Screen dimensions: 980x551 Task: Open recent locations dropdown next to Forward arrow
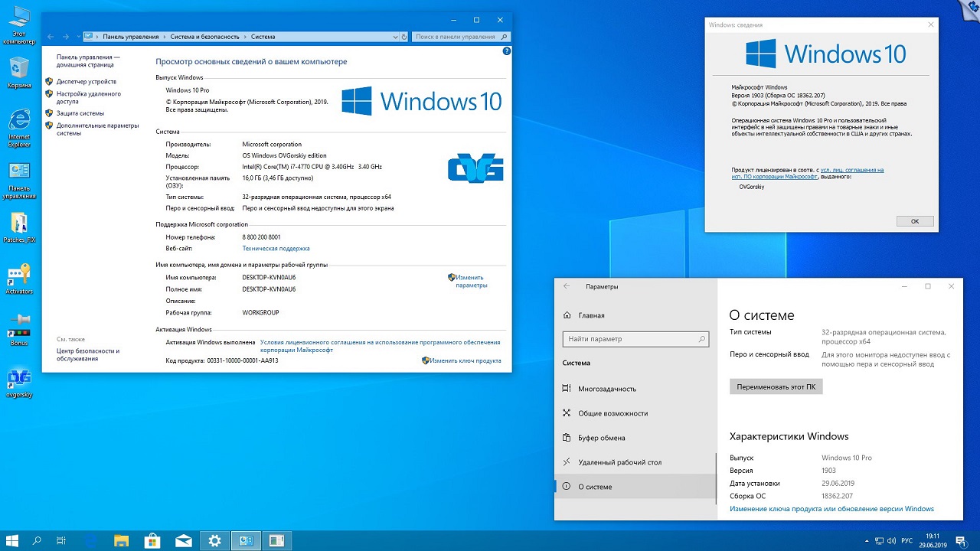click(77, 37)
